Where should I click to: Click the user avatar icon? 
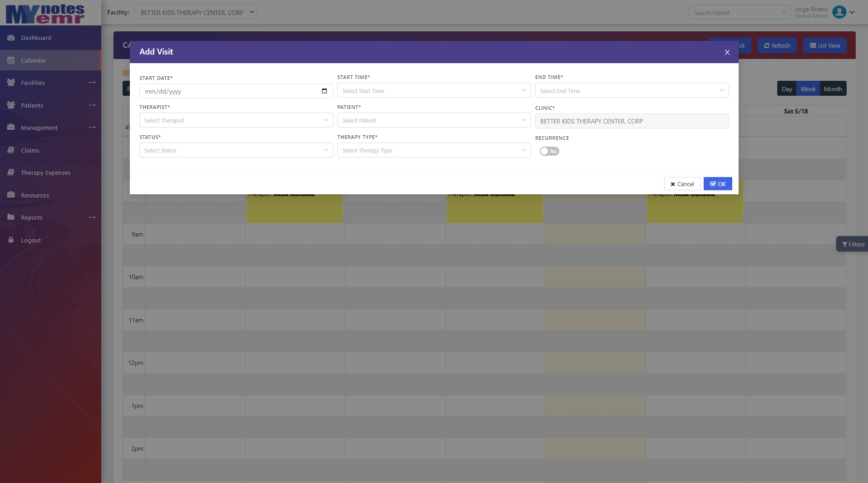click(839, 12)
